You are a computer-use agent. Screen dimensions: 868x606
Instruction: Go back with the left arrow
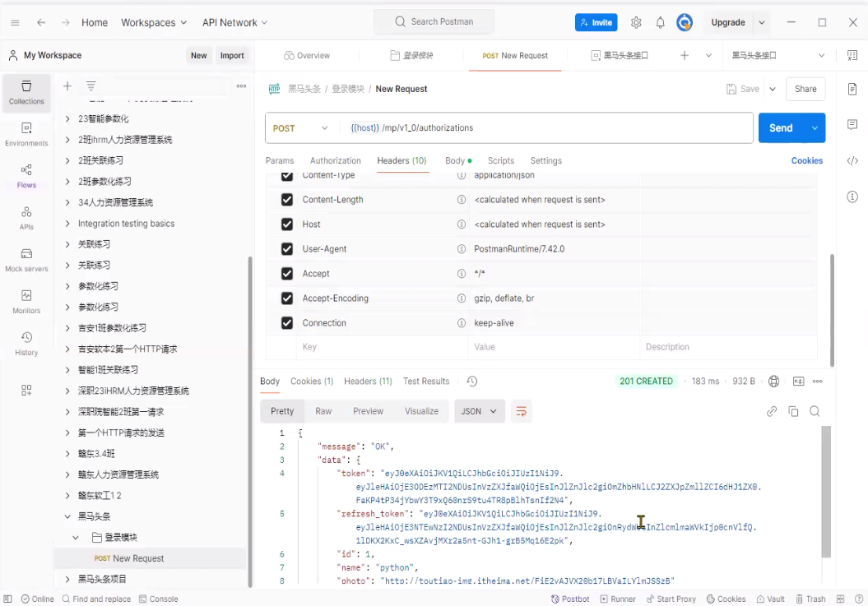click(x=41, y=23)
